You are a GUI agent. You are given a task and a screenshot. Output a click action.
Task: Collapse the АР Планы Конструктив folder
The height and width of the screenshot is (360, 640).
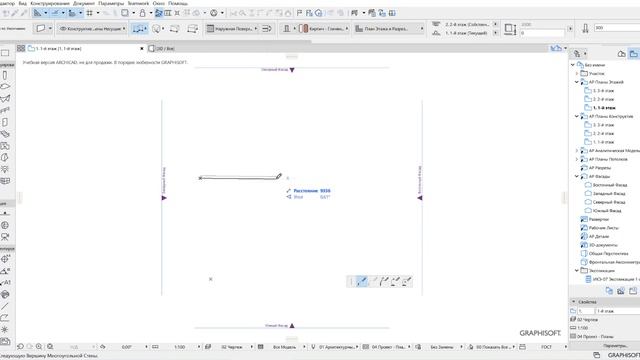pos(577,116)
